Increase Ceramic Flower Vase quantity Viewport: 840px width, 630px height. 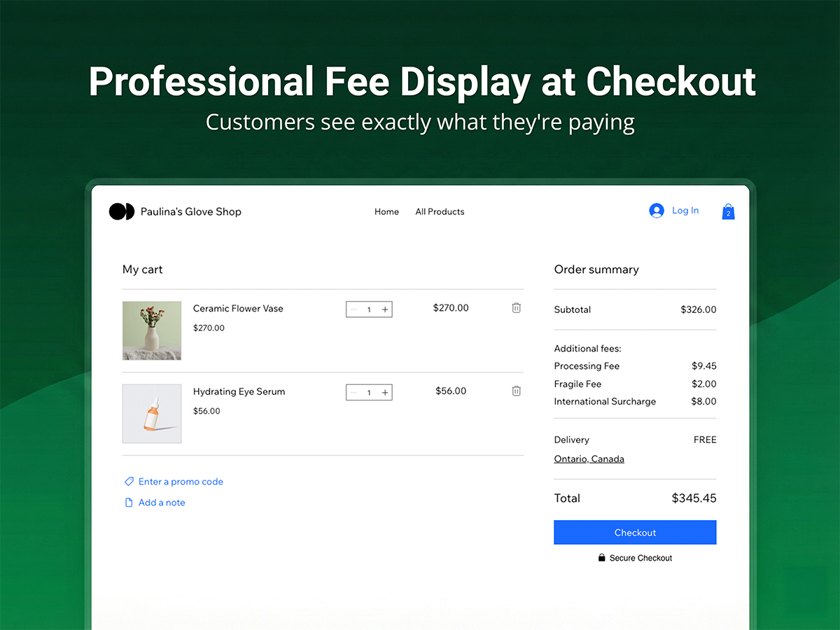click(384, 309)
